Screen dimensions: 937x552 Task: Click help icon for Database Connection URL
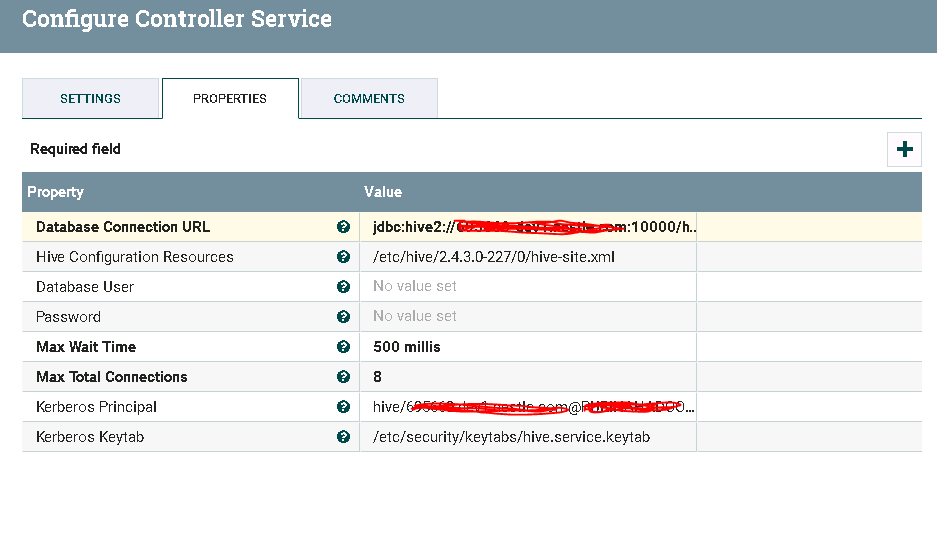click(x=343, y=227)
